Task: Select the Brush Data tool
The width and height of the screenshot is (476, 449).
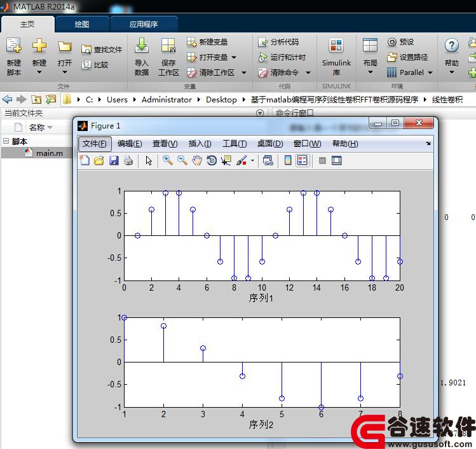Action: coord(242,160)
